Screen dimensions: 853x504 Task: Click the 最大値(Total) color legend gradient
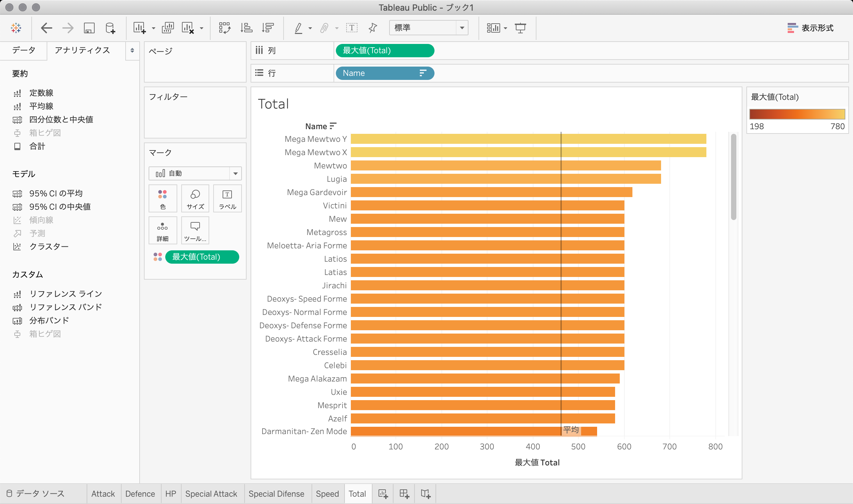[797, 114]
